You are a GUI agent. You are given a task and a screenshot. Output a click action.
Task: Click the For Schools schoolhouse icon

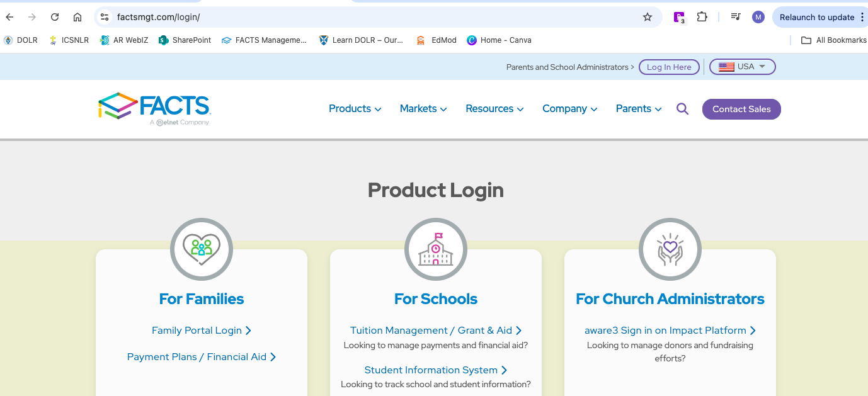pos(436,249)
